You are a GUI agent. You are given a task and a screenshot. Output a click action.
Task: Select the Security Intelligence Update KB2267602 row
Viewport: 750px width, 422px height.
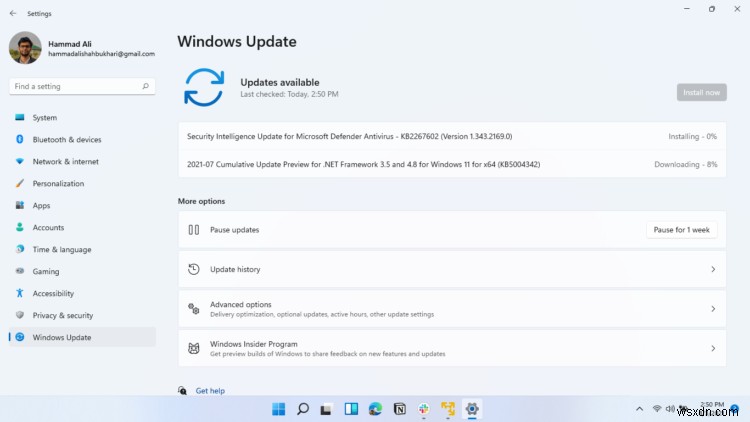tap(452, 136)
